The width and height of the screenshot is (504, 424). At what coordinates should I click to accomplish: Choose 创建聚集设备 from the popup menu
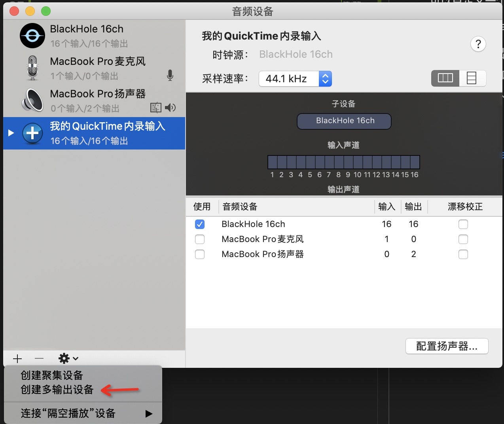click(x=83, y=375)
